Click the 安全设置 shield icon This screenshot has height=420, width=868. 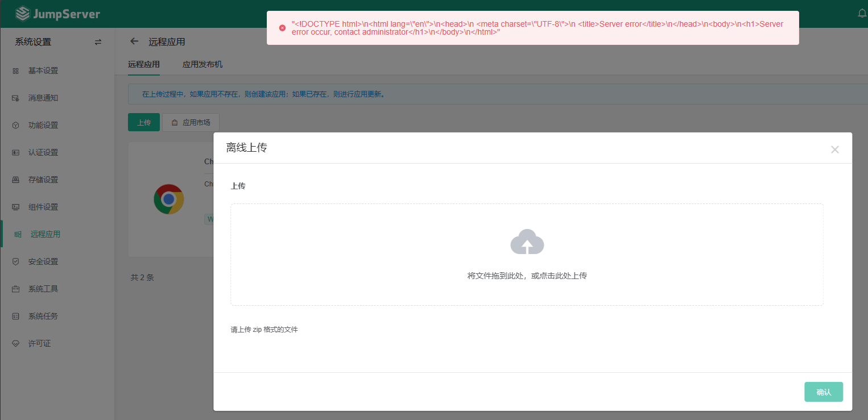(x=16, y=262)
